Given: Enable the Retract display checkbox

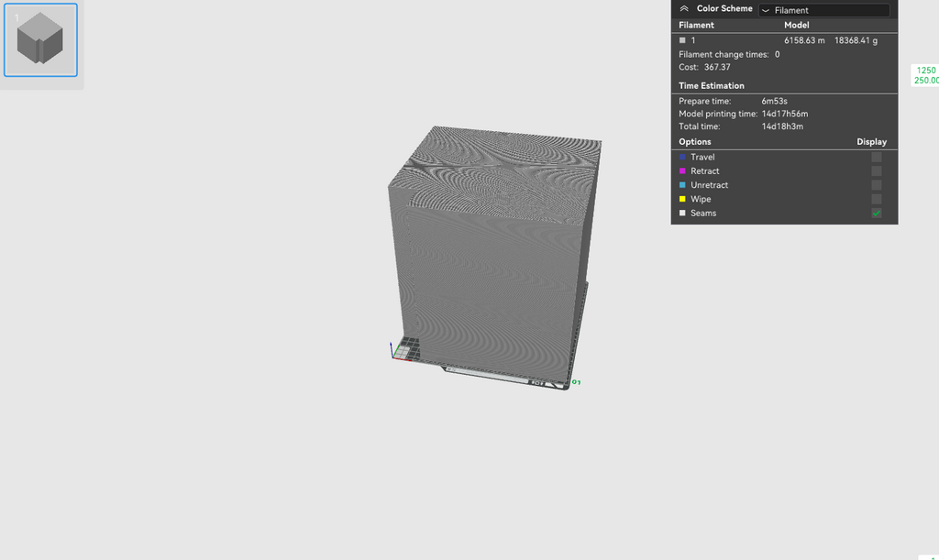Looking at the screenshot, I should click(876, 171).
